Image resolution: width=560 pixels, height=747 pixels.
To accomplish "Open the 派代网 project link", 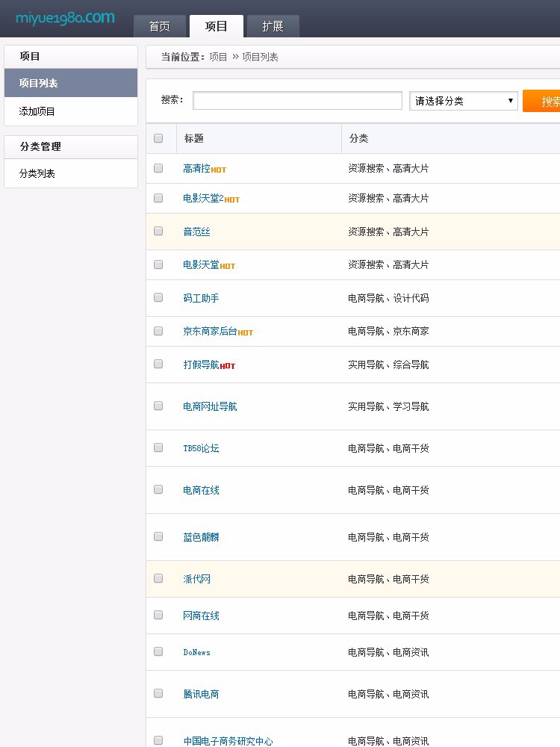I will (x=196, y=579).
